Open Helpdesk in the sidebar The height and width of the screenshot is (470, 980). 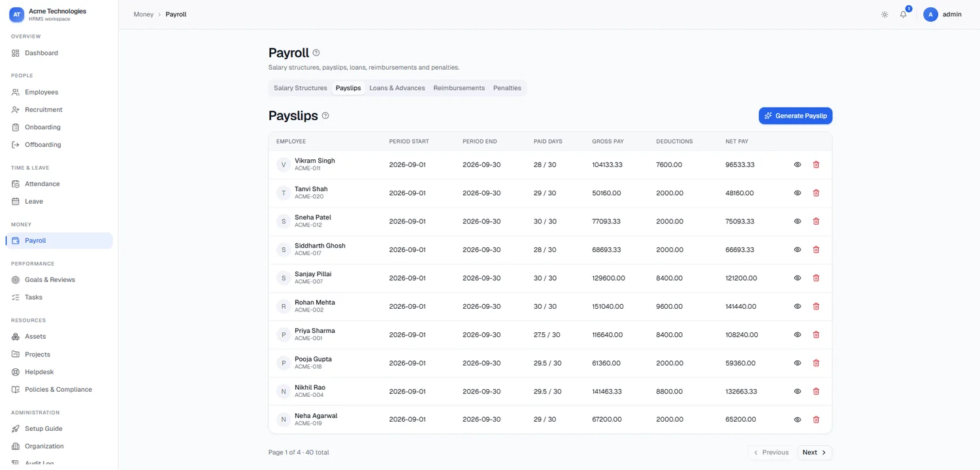click(59, 372)
